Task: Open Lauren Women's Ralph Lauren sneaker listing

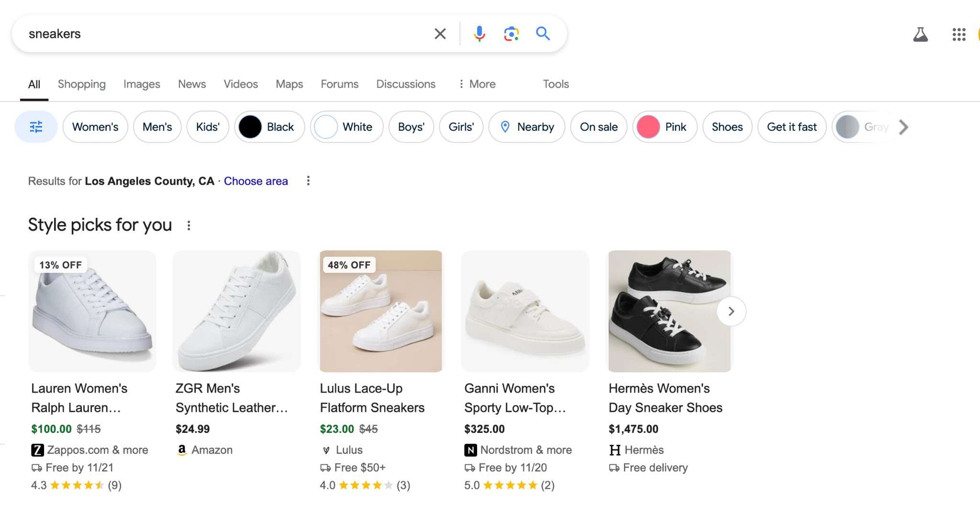Action: [79, 398]
